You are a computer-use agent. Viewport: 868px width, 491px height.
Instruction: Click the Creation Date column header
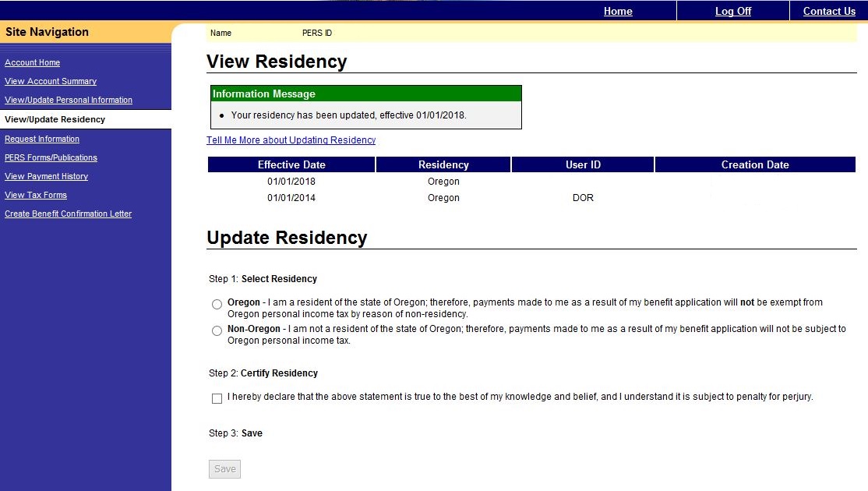coord(755,164)
